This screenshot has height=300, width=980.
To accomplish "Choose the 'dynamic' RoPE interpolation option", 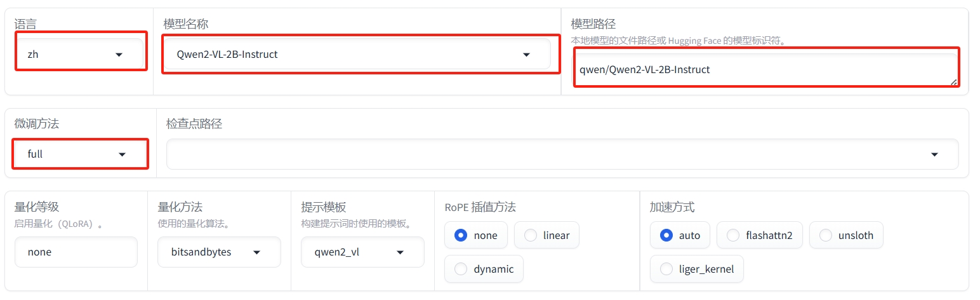I will [461, 269].
